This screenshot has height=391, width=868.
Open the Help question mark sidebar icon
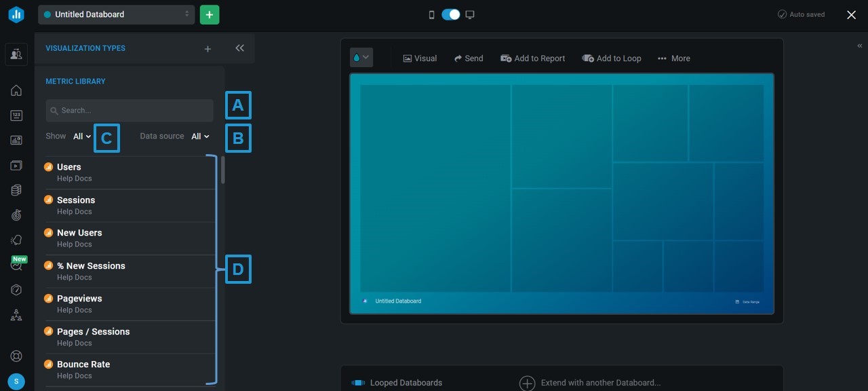[x=16, y=290]
